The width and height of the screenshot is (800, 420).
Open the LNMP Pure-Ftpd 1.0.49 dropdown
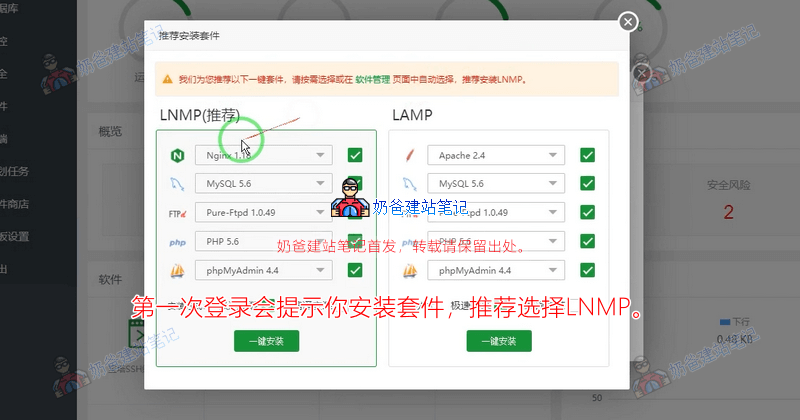pyautogui.click(x=263, y=212)
